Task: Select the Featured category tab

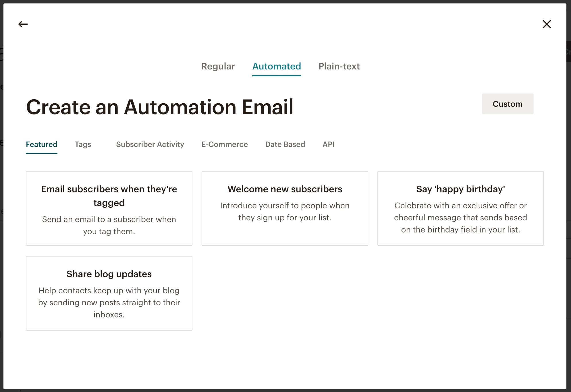Action: [x=42, y=144]
